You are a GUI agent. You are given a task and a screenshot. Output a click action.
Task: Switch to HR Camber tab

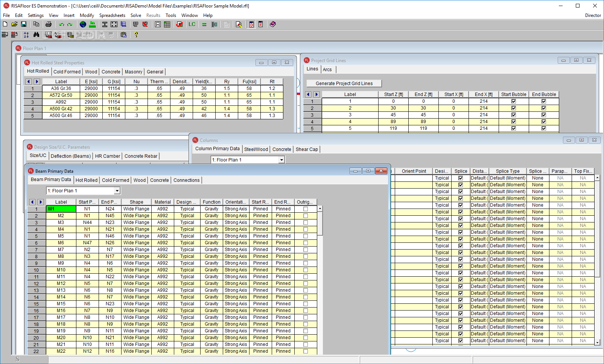(108, 156)
